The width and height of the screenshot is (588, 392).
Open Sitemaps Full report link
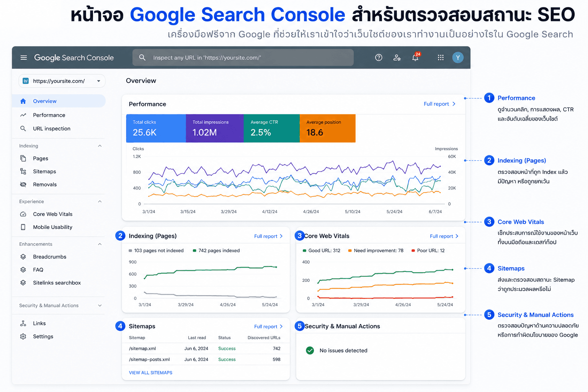(x=268, y=327)
